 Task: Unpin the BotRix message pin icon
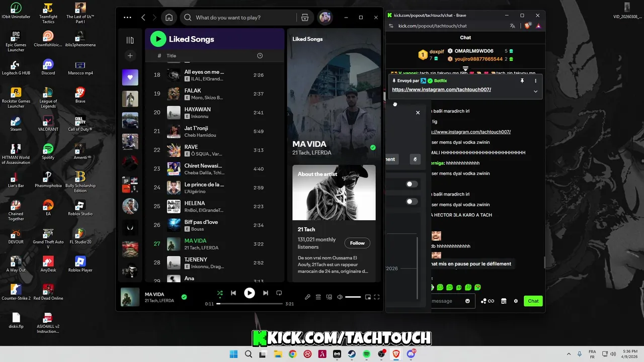pyautogui.click(x=522, y=81)
